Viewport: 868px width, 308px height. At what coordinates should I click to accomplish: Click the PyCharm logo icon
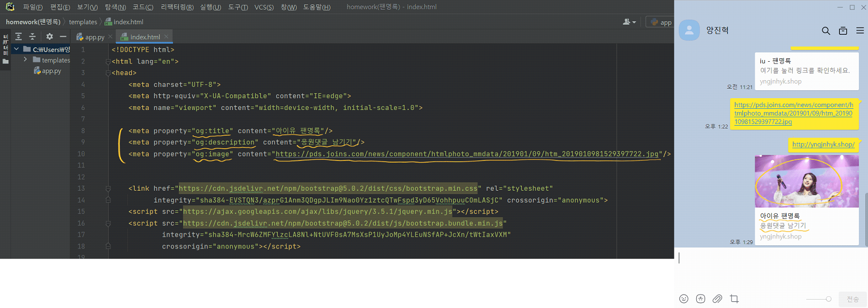point(10,7)
